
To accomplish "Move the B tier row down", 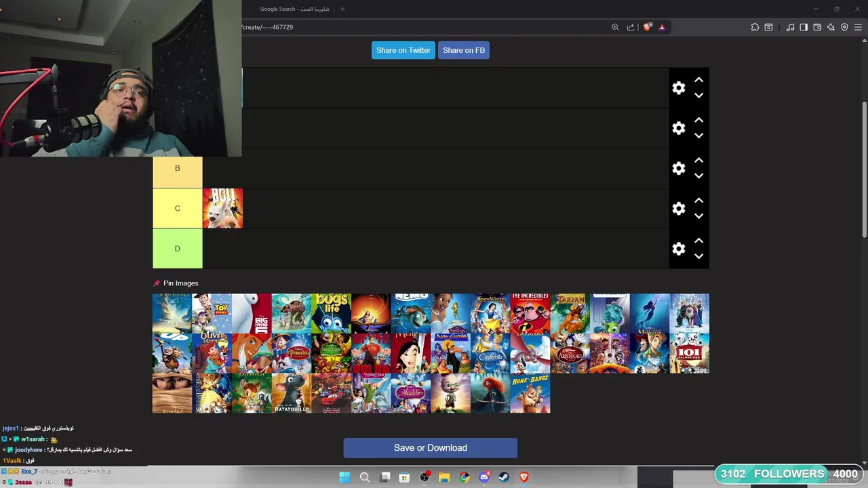I will point(698,176).
